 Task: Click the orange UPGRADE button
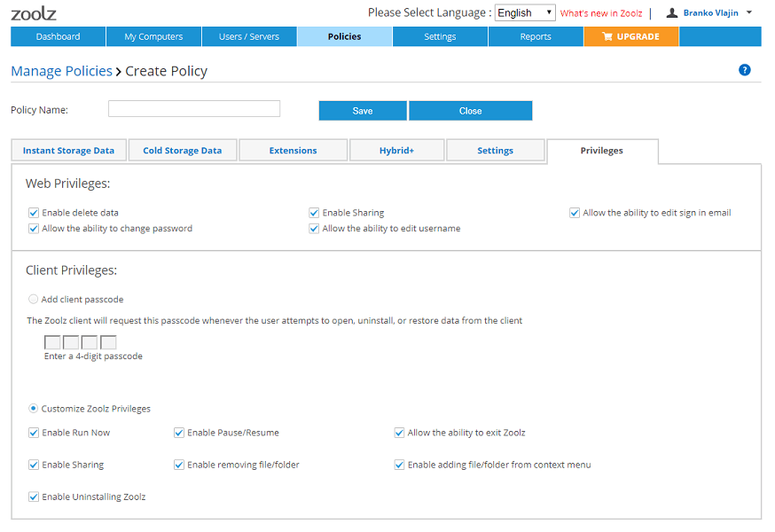631,36
